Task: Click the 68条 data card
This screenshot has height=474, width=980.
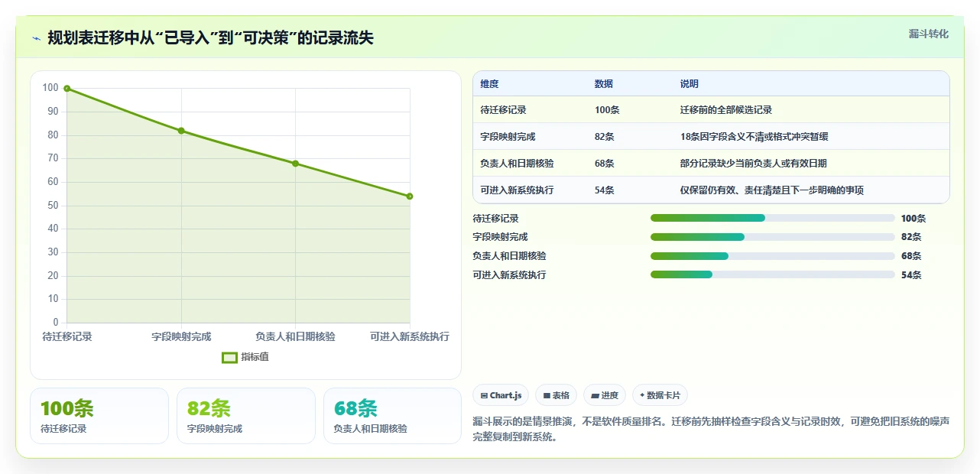Action: click(393, 416)
